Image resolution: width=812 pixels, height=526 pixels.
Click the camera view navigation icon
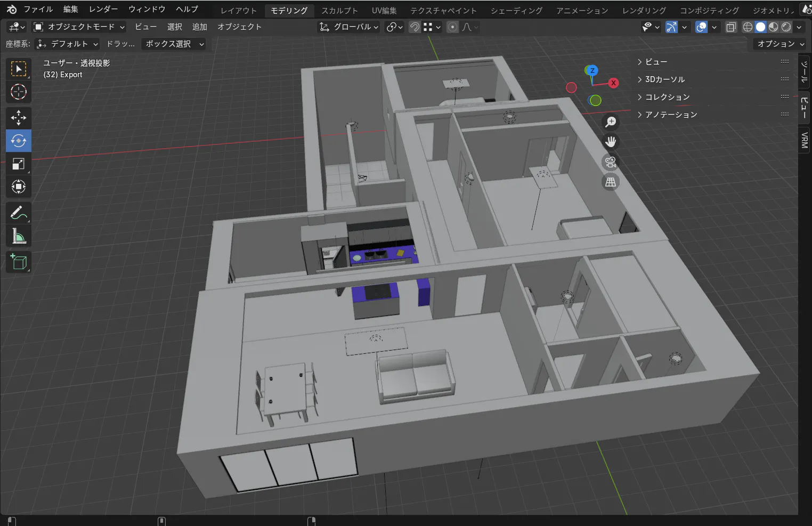pyautogui.click(x=611, y=162)
